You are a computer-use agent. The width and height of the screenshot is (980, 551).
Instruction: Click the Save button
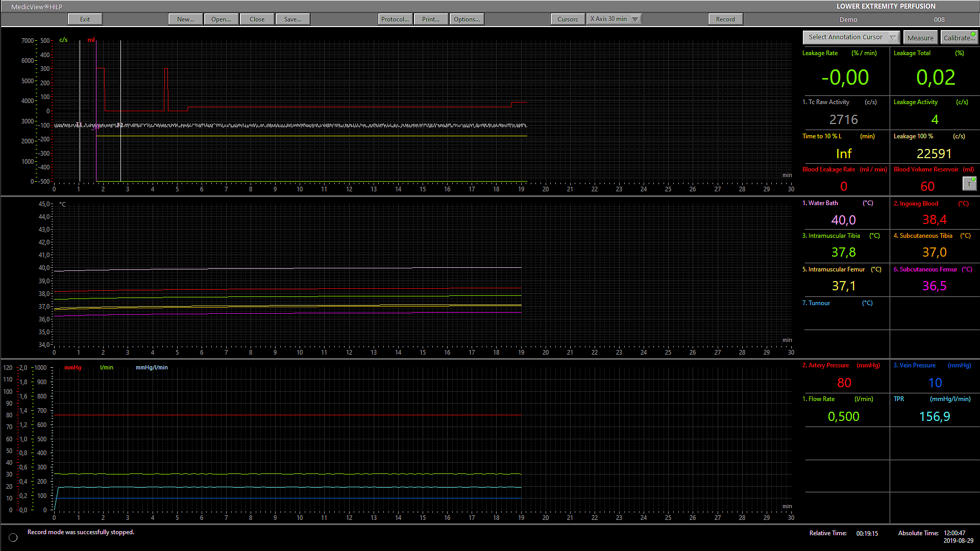[292, 19]
